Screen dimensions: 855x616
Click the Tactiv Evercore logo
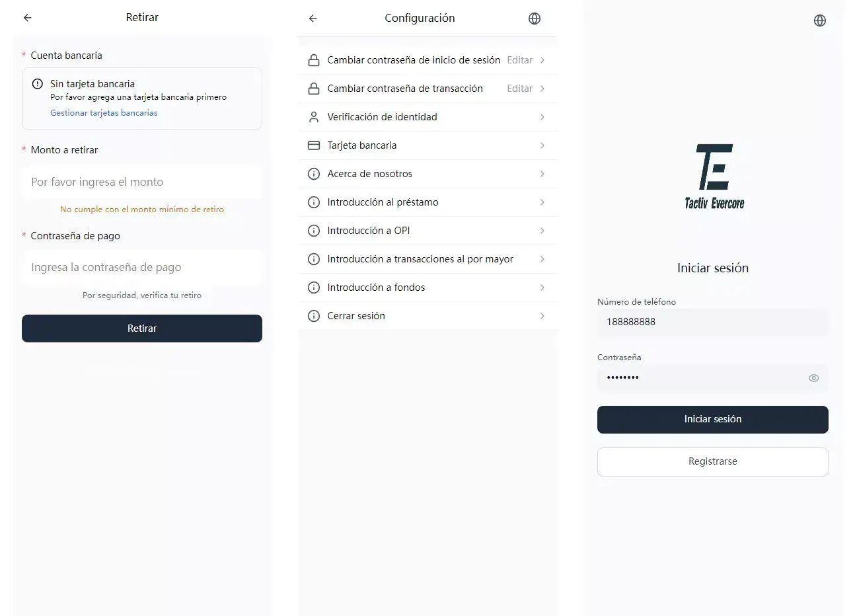[x=714, y=176]
